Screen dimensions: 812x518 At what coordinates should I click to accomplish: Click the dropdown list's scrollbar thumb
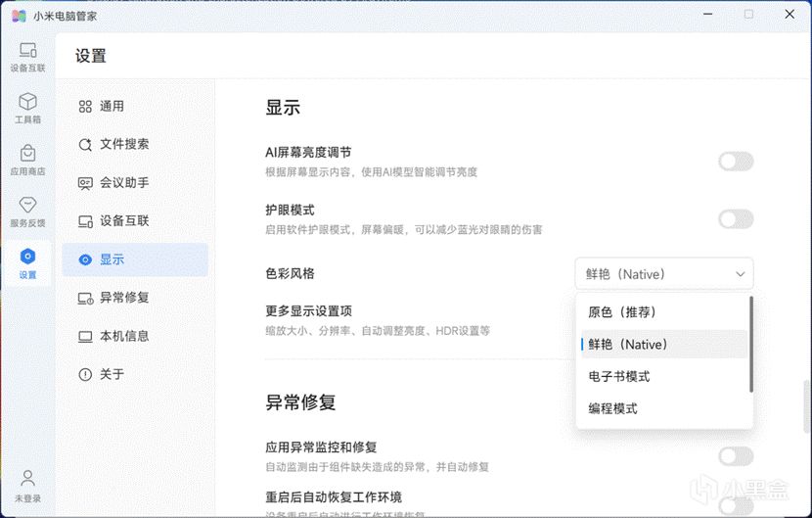coord(751,345)
